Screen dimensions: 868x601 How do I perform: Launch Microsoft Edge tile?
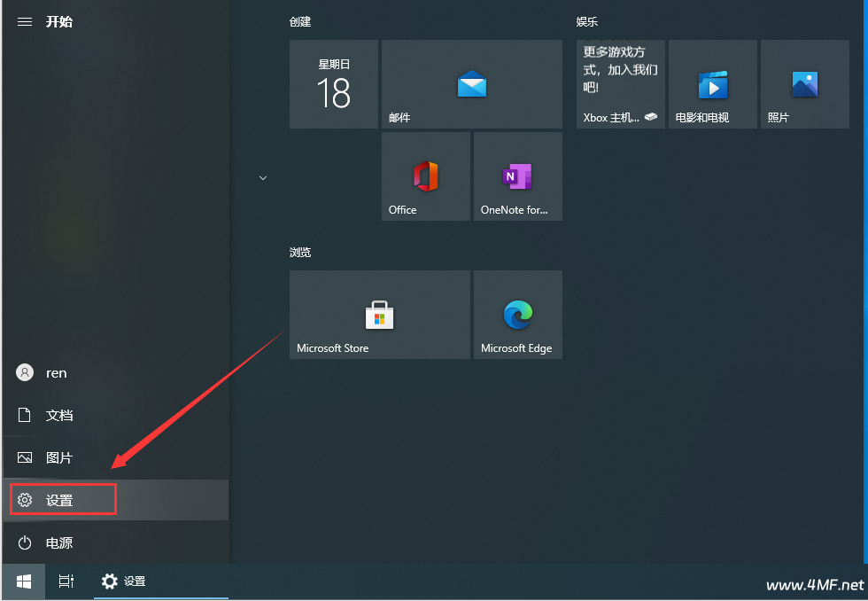[x=517, y=315]
